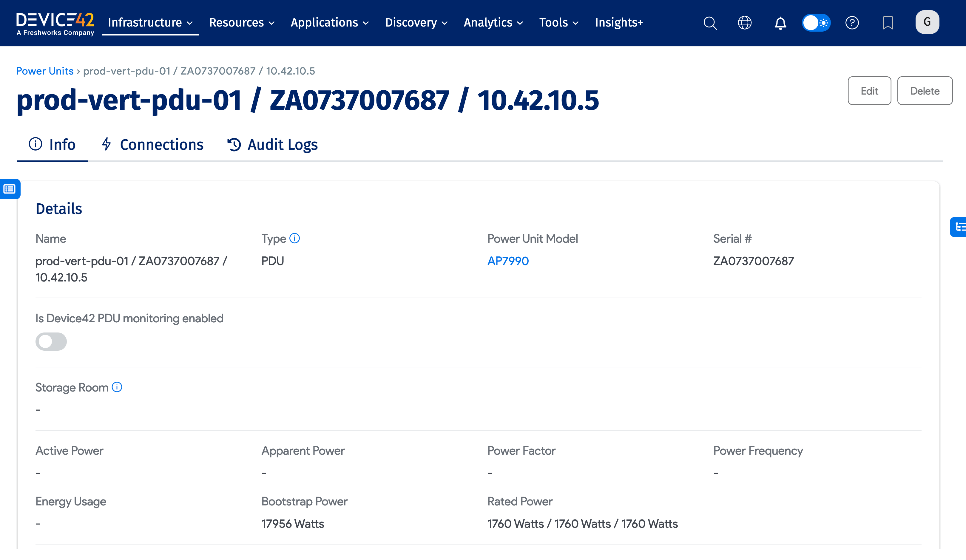
Task: Open the left side list panel icon
Action: [x=10, y=189]
